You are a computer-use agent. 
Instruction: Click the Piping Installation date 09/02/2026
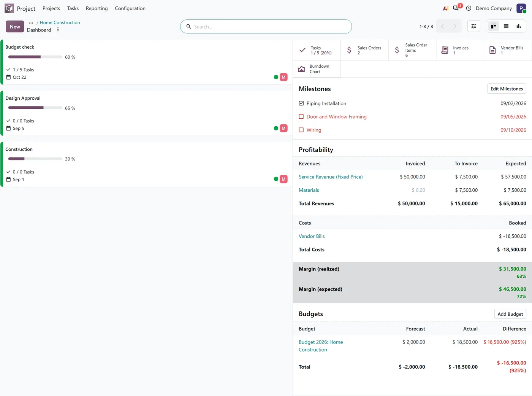[513, 103]
